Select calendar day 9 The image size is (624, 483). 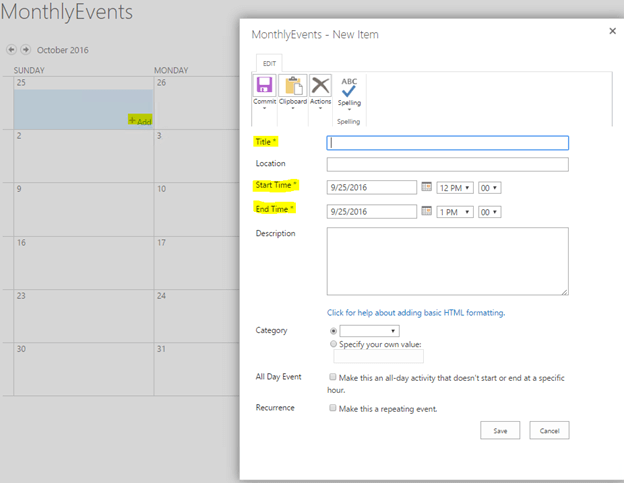click(19, 189)
